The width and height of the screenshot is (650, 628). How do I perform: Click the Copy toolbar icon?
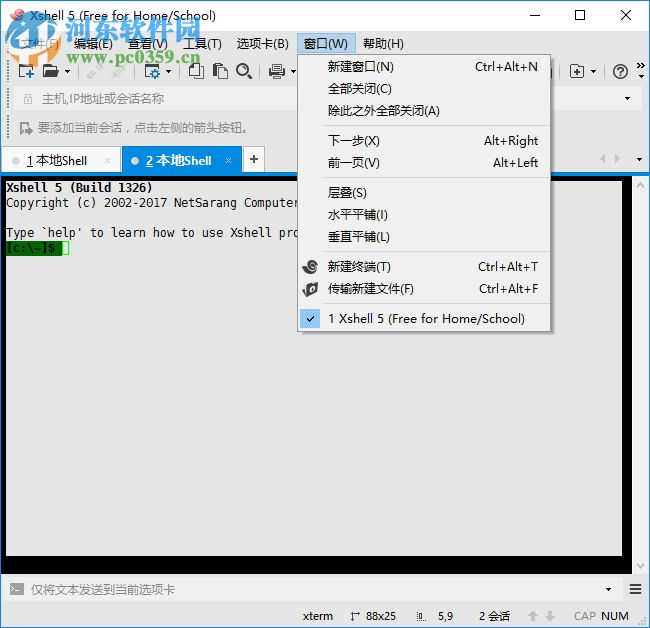click(196, 71)
